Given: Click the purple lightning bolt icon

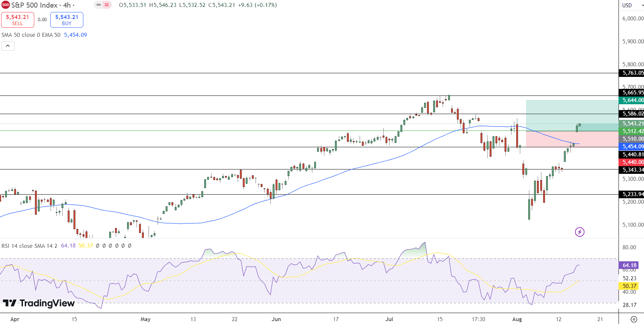Looking at the screenshot, I should coord(580,232).
